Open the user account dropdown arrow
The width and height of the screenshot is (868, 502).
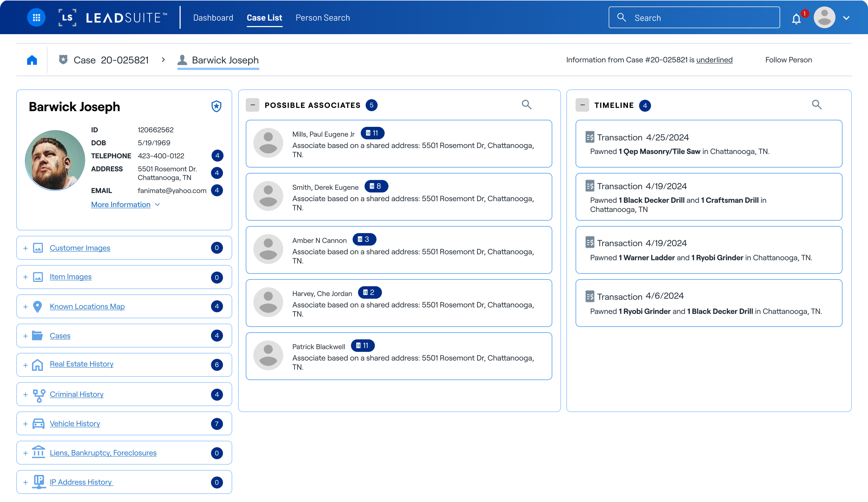(x=846, y=18)
